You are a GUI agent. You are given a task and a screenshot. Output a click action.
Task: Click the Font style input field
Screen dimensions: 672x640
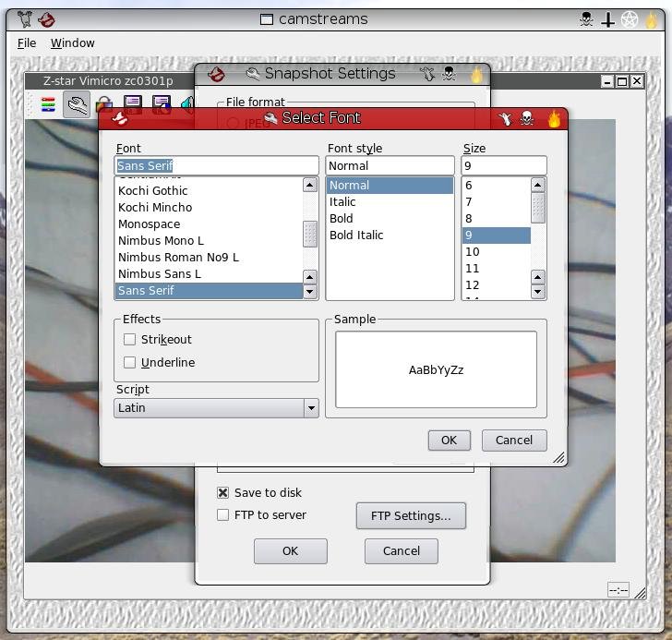[390, 166]
